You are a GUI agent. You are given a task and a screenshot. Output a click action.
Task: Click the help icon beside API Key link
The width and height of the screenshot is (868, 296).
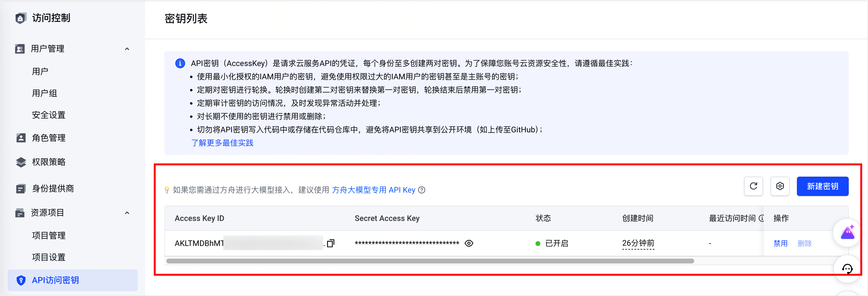[x=422, y=190]
